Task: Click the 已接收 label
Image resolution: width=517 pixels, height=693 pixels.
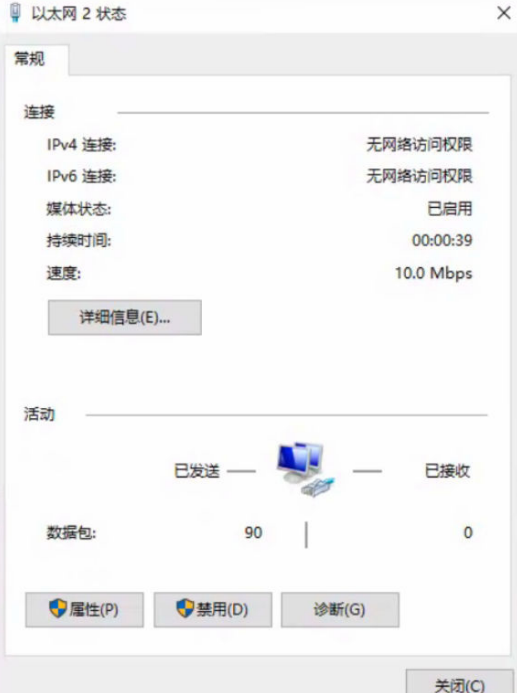Action: point(447,471)
